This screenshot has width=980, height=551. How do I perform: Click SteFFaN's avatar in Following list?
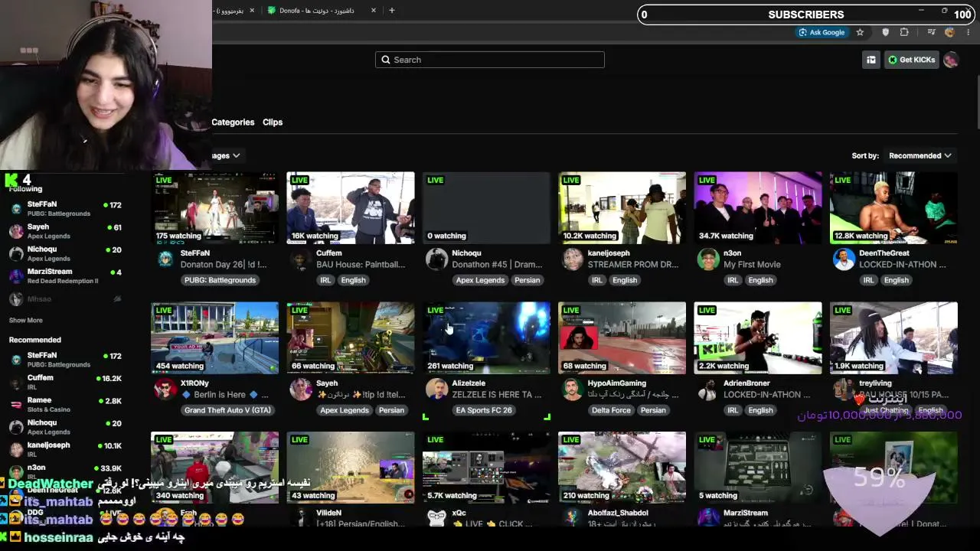click(x=16, y=209)
